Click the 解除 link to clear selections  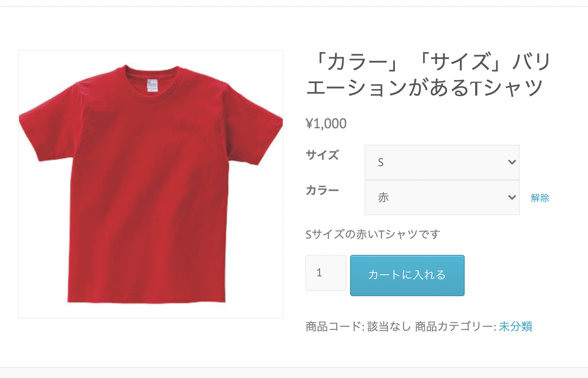(540, 198)
